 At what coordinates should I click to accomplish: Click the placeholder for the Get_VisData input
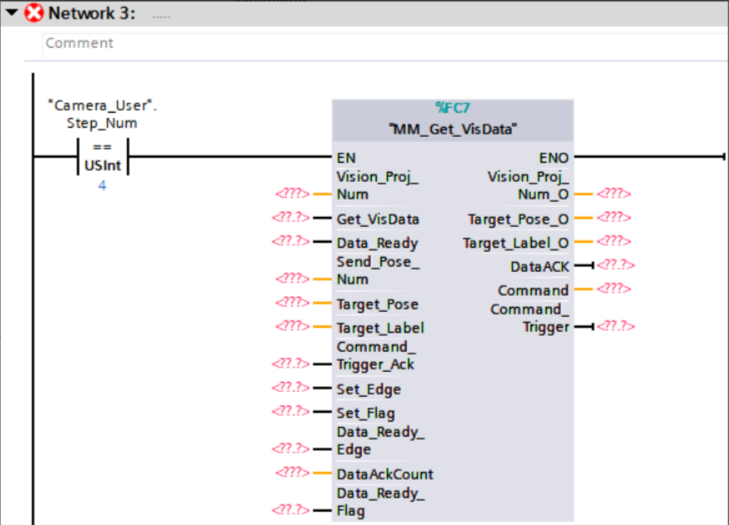[290, 217]
